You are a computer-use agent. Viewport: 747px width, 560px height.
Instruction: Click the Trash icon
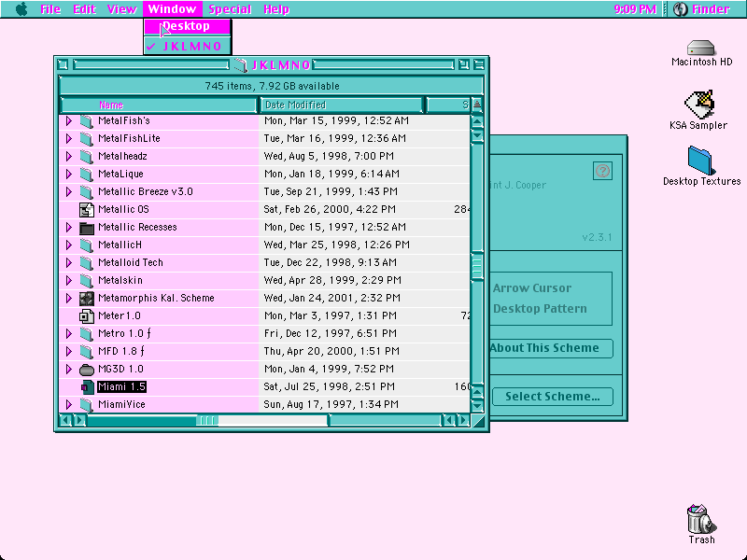(701, 519)
